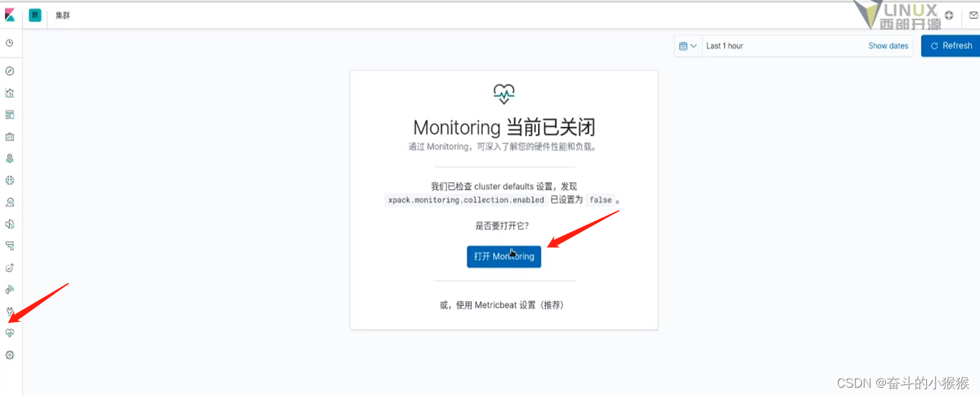980x396 pixels.
Task: Open Stack Monitoring heartbeat icon in sidebar
Action: click(10, 333)
